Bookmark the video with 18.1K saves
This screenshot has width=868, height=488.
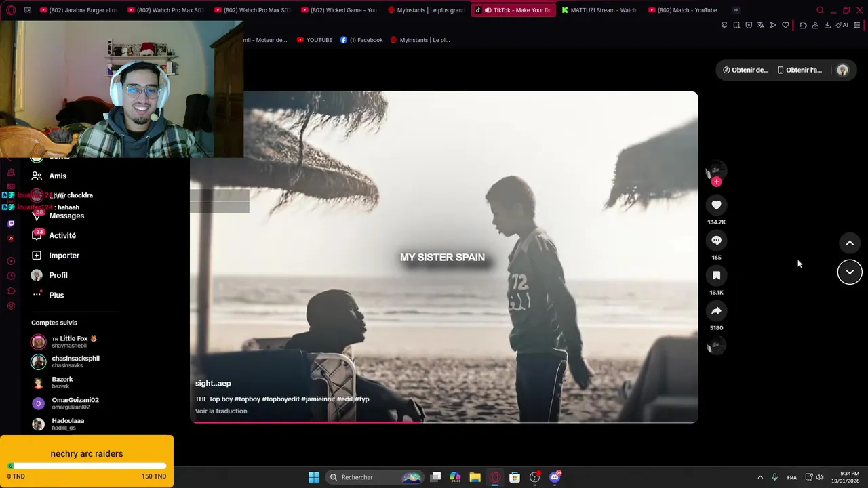pos(716,275)
